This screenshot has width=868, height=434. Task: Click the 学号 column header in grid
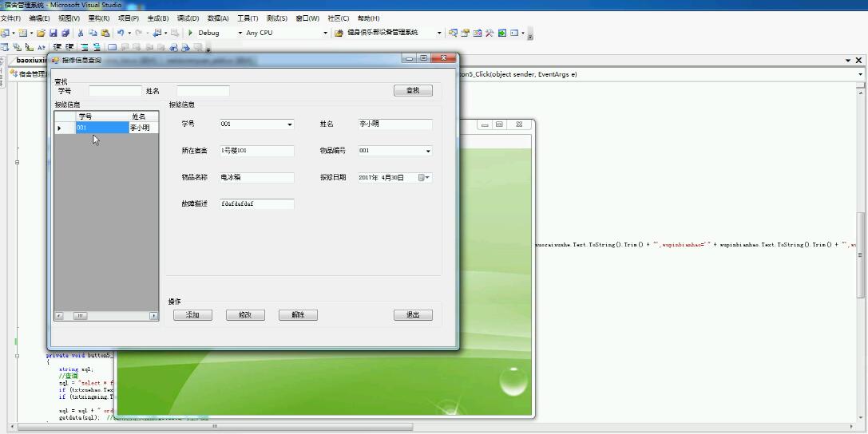pyautogui.click(x=102, y=116)
